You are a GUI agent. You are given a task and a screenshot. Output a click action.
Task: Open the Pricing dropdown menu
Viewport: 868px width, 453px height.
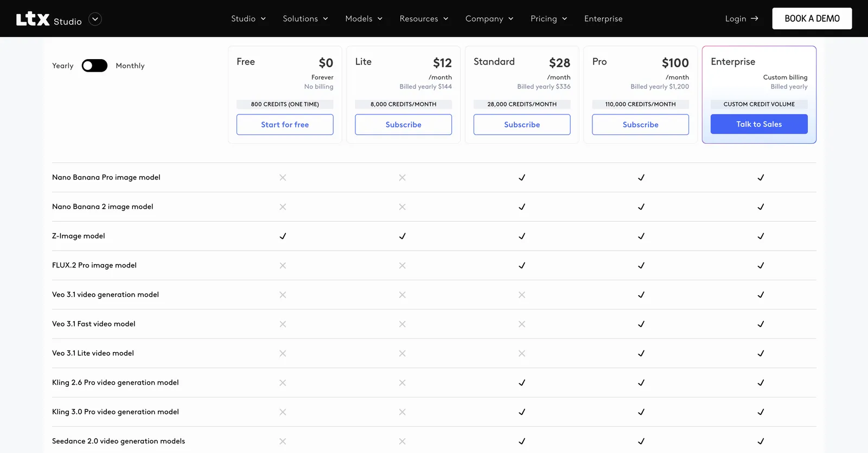tap(549, 18)
